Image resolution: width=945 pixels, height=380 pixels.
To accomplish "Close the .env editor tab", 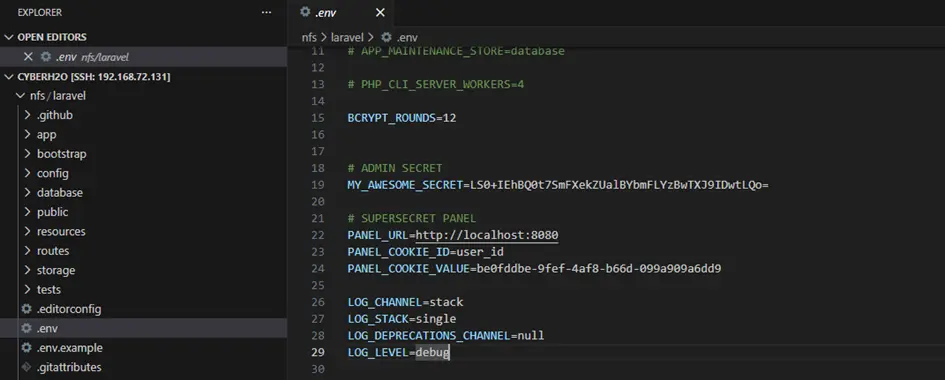I will pyautogui.click(x=380, y=13).
